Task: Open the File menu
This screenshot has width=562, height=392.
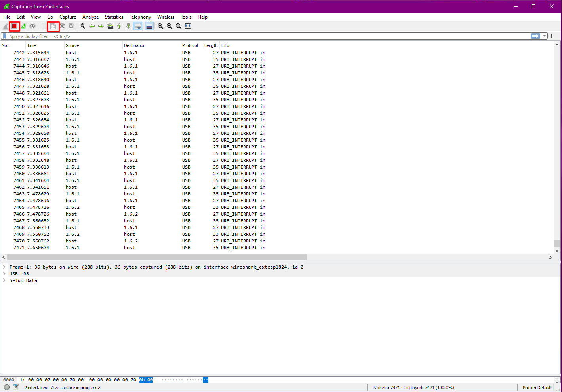Action: pos(7,17)
